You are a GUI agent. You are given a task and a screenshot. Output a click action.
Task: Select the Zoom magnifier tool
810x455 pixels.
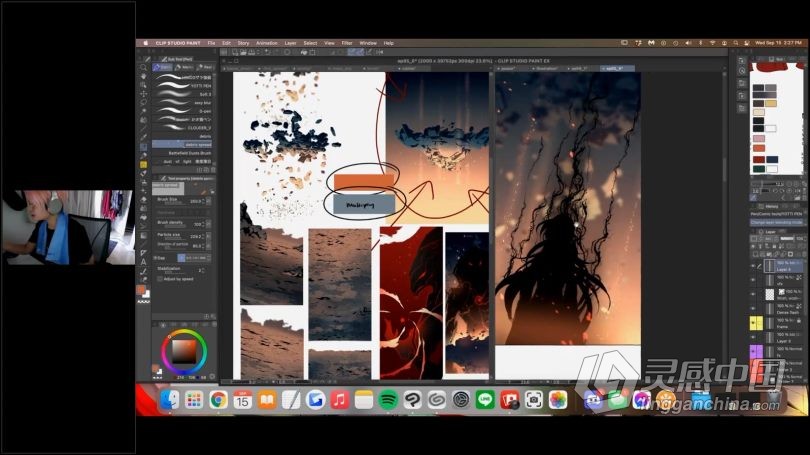pyautogui.click(x=144, y=67)
